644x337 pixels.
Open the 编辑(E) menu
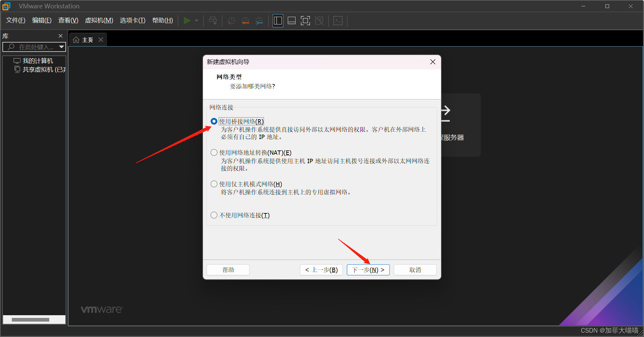[42, 20]
